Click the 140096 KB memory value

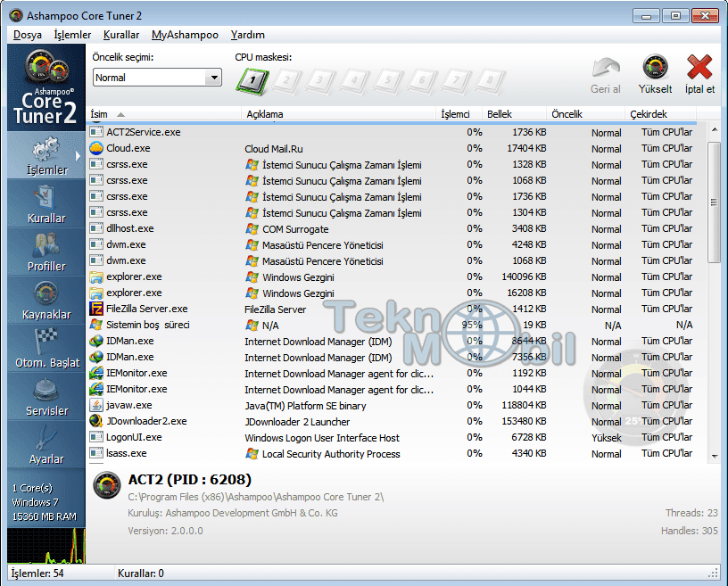coord(524,276)
